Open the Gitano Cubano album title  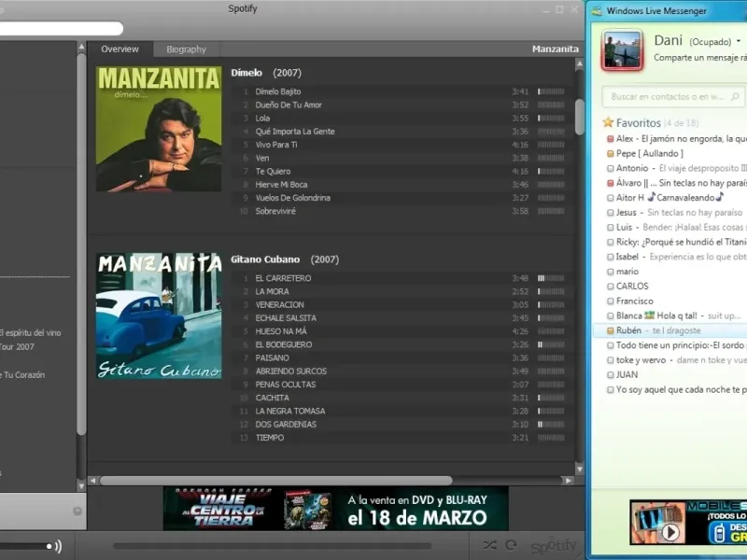[265, 259]
